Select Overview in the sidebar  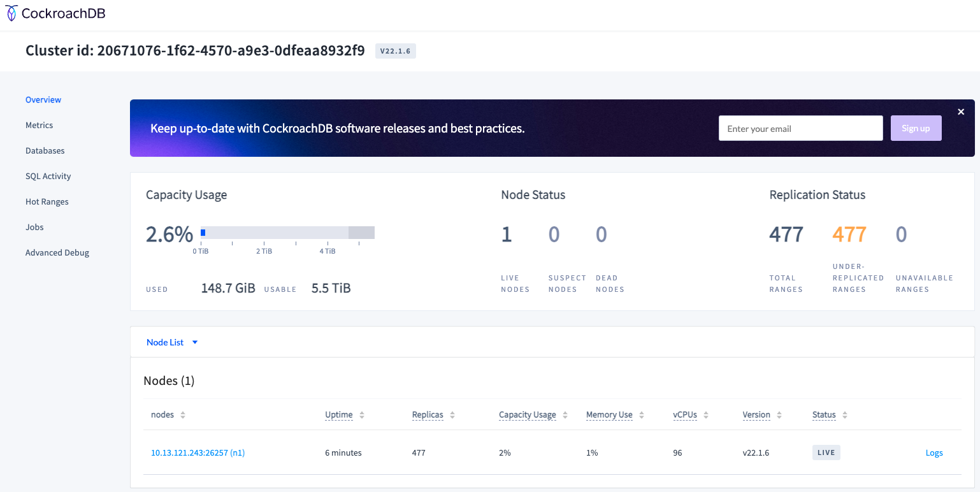pos(43,99)
